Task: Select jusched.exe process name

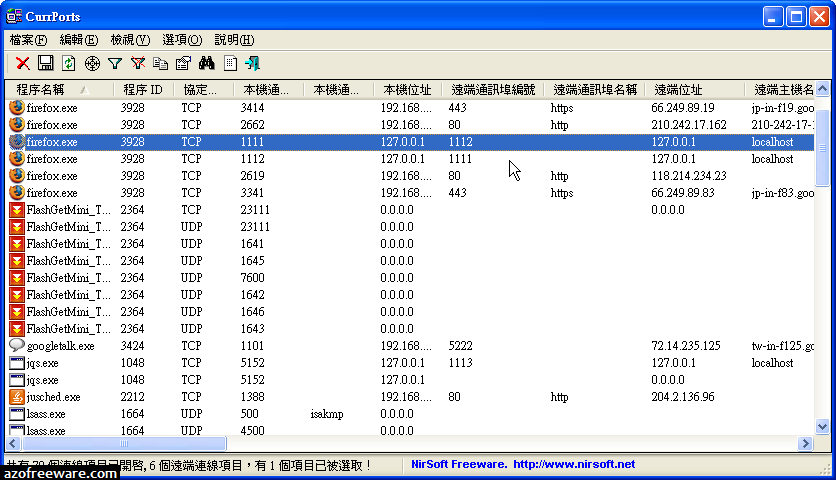Action: 53,397
